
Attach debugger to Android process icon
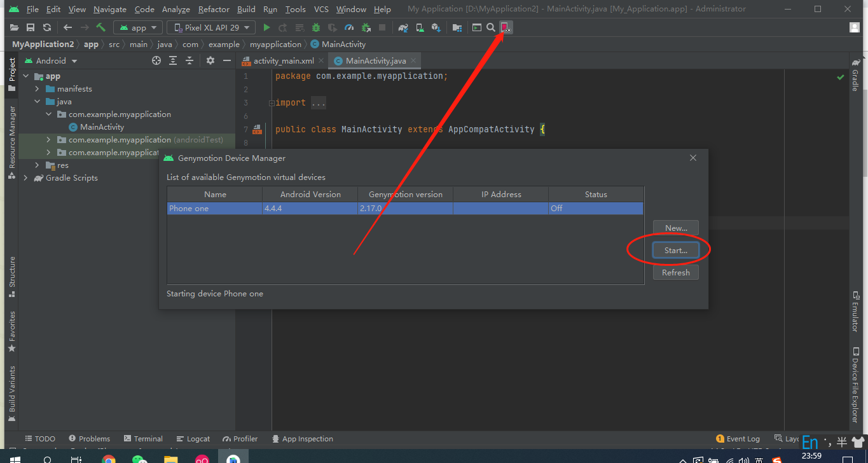366,27
